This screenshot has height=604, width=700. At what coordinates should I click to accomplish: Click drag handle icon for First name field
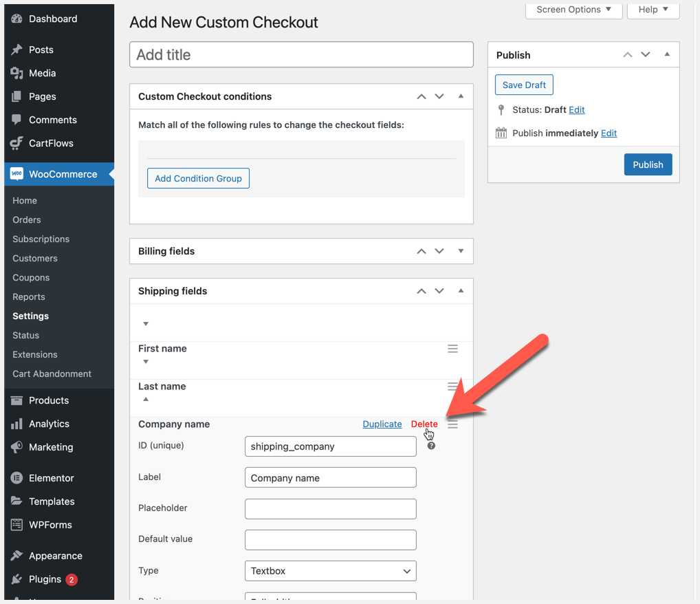[452, 349]
